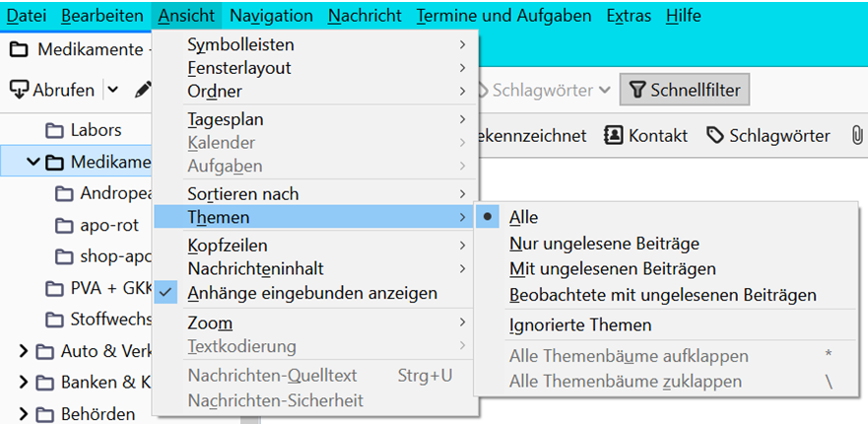Click the Schnellfilter funnel icon
The width and height of the screenshot is (868, 424).
[636, 91]
